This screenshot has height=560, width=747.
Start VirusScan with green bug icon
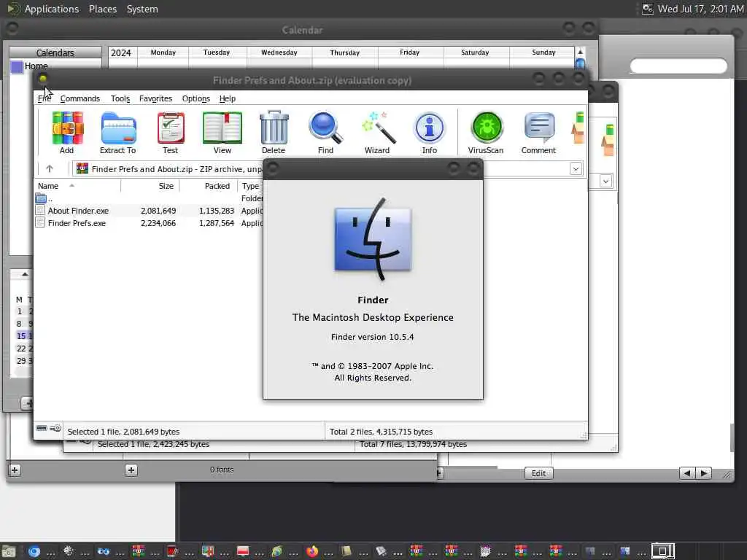click(x=487, y=128)
